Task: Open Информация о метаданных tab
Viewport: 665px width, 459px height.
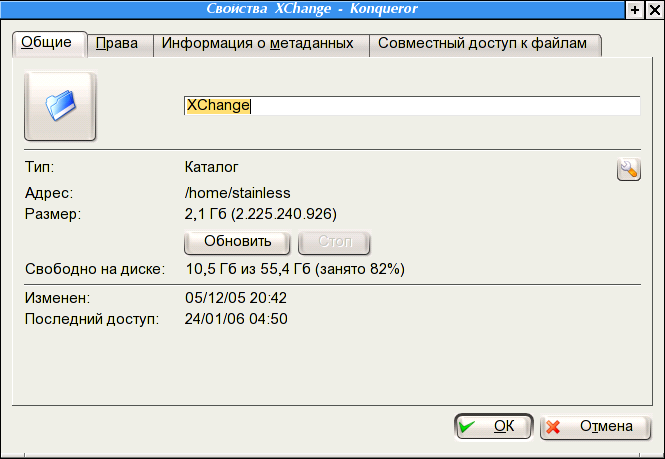Action: tap(261, 45)
